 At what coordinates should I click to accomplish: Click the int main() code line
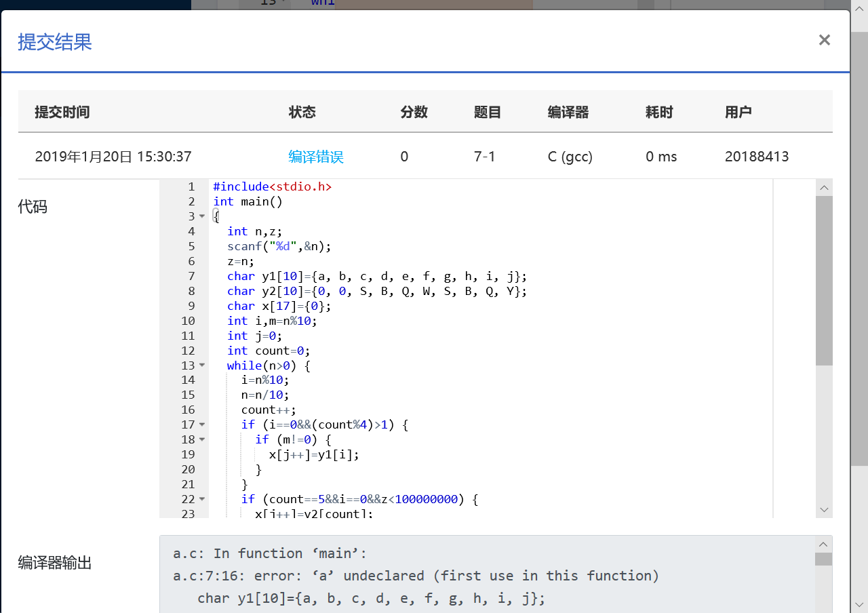(248, 201)
